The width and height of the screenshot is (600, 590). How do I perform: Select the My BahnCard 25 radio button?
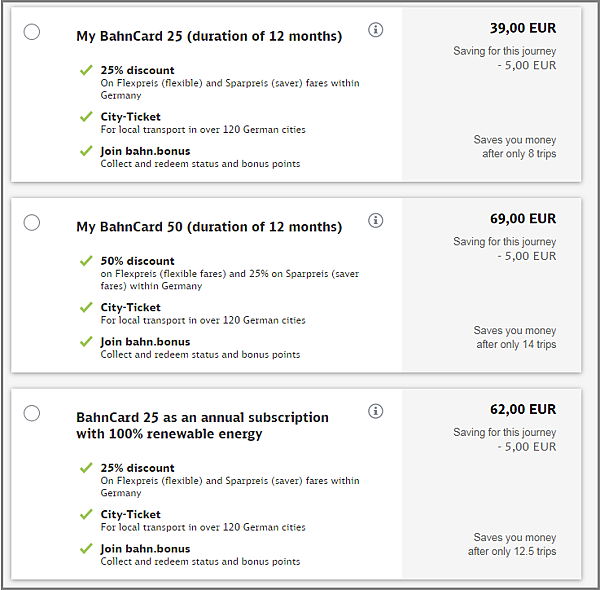pos(32,32)
